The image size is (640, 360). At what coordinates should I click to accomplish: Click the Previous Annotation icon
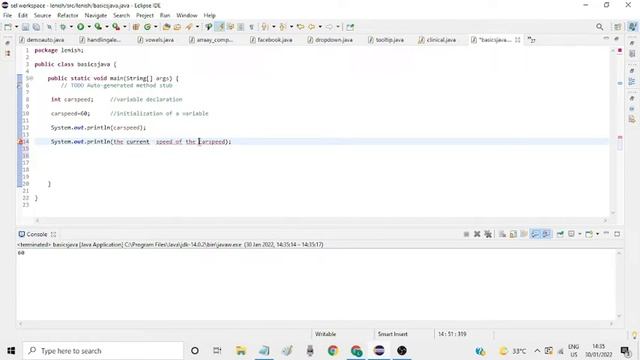coord(282,27)
